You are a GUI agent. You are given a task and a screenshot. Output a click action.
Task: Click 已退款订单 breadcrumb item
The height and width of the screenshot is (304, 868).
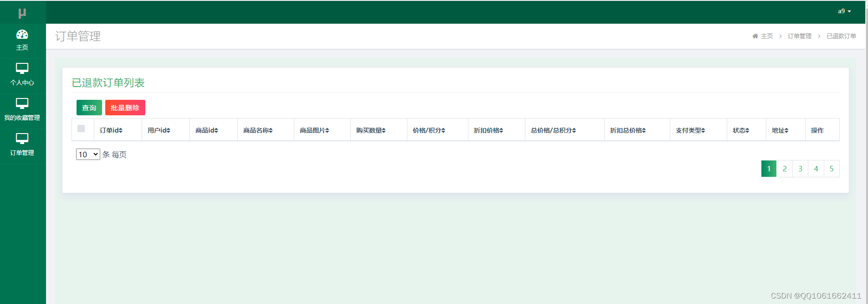841,36
